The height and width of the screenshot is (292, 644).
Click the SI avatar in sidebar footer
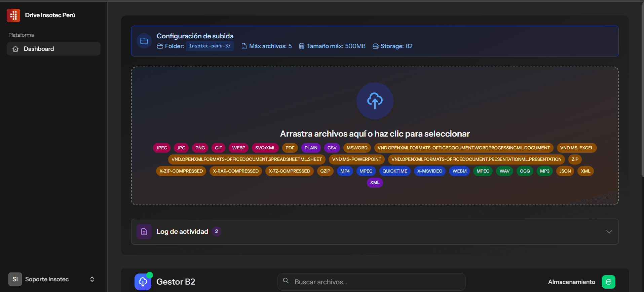pos(15,279)
